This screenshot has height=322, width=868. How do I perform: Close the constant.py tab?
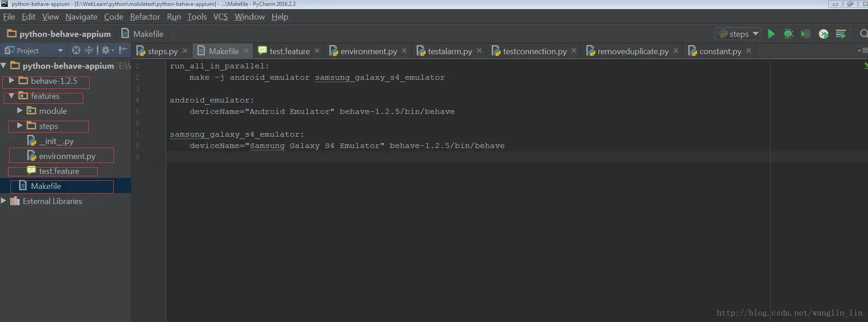(x=748, y=51)
